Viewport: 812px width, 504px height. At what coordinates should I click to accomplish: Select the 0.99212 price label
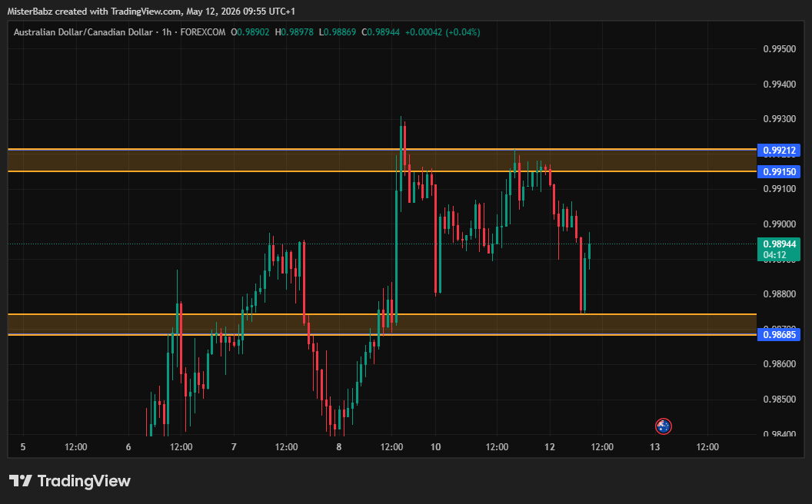pyautogui.click(x=778, y=151)
